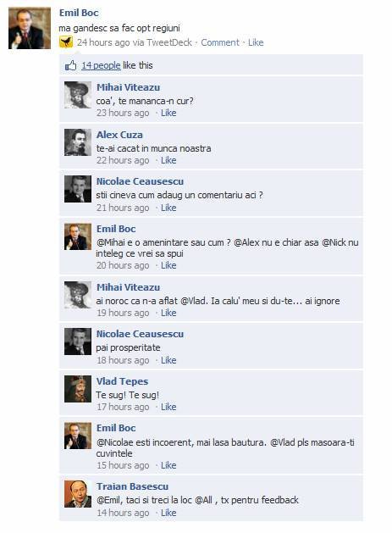Open Alex Cuza name link
The height and width of the screenshot is (533, 392).
click(119, 135)
